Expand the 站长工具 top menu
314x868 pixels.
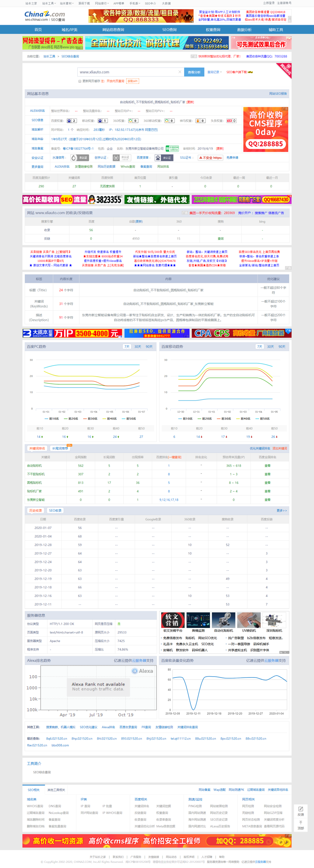(x=48, y=3)
